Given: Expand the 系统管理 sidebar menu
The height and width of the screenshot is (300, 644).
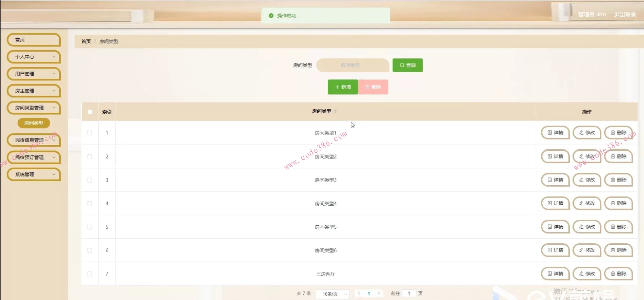Looking at the screenshot, I should coord(34,174).
